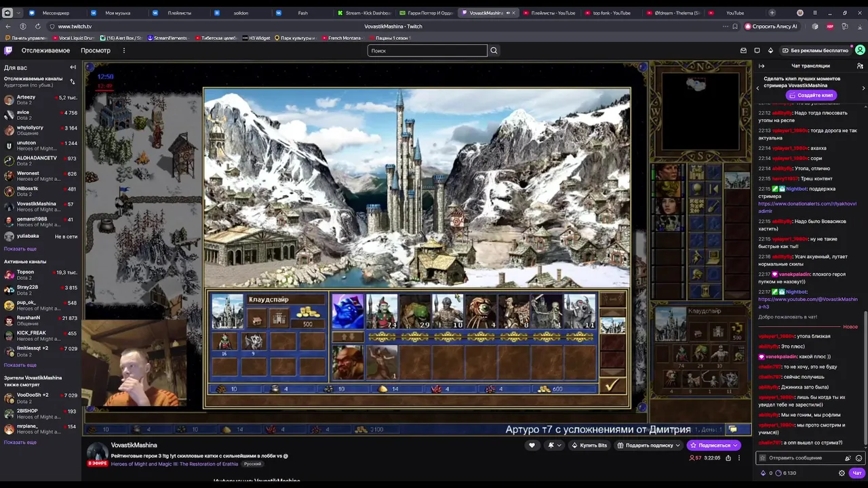
Task: Open the Twitch inbox mail icon
Action: [x=743, y=50]
